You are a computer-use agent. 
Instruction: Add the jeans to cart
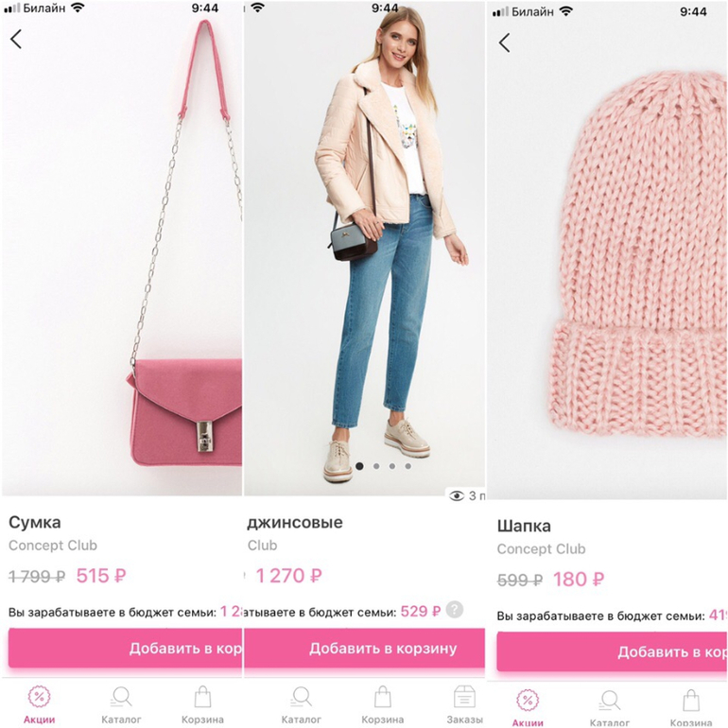click(x=364, y=649)
